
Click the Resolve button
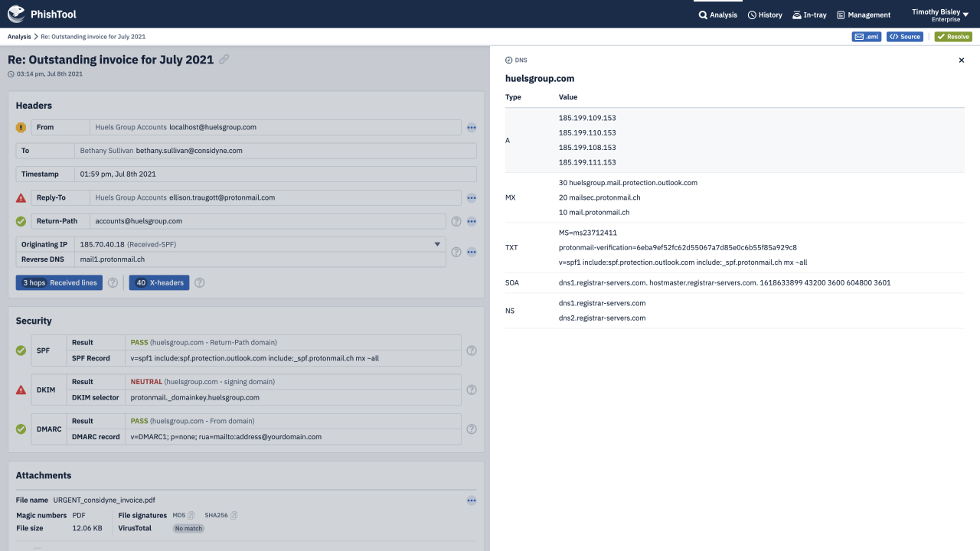[953, 37]
